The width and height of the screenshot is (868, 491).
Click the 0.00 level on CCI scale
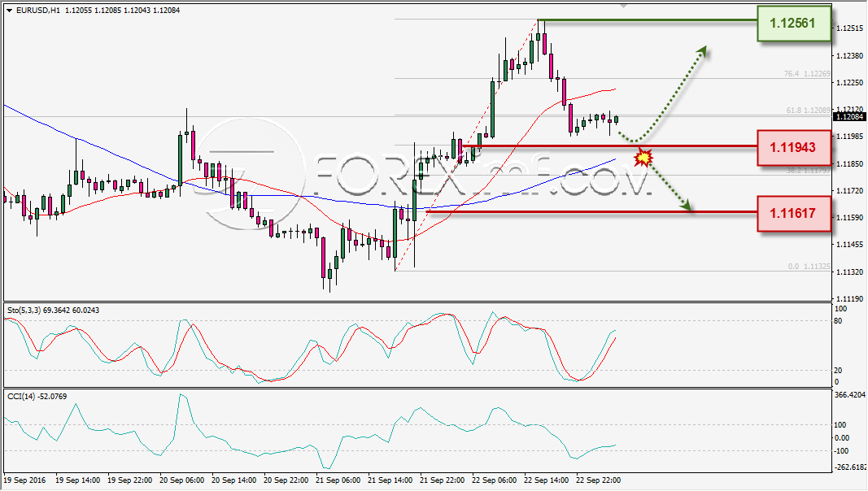coord(841,438)
